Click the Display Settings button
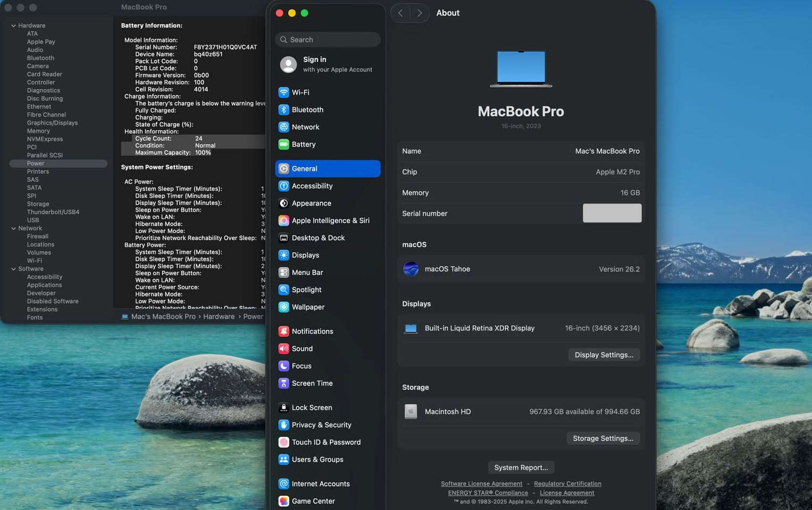The width and height of the screenshot is (812, 510). pyautogui.click(x=604, y=355)
